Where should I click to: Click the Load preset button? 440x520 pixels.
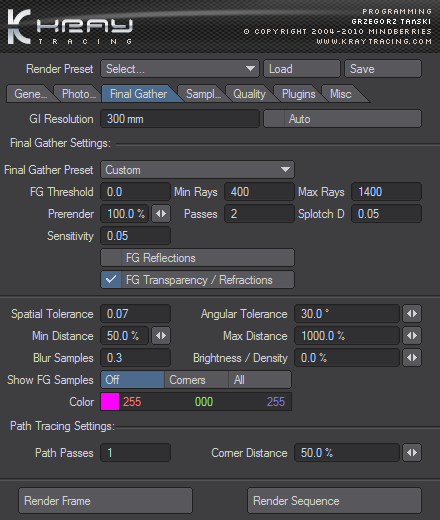point(302,69)
